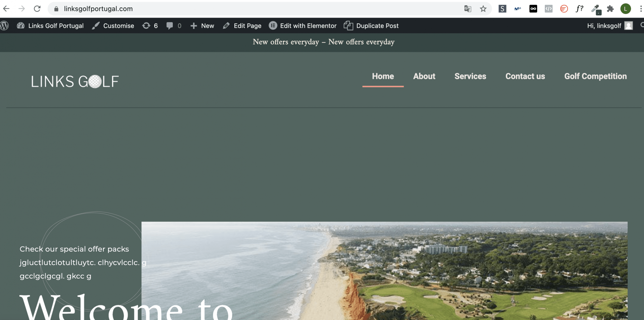Open Google Translate page icon
644x320 pixels.
pyautogui.click(x=468, y=9)
